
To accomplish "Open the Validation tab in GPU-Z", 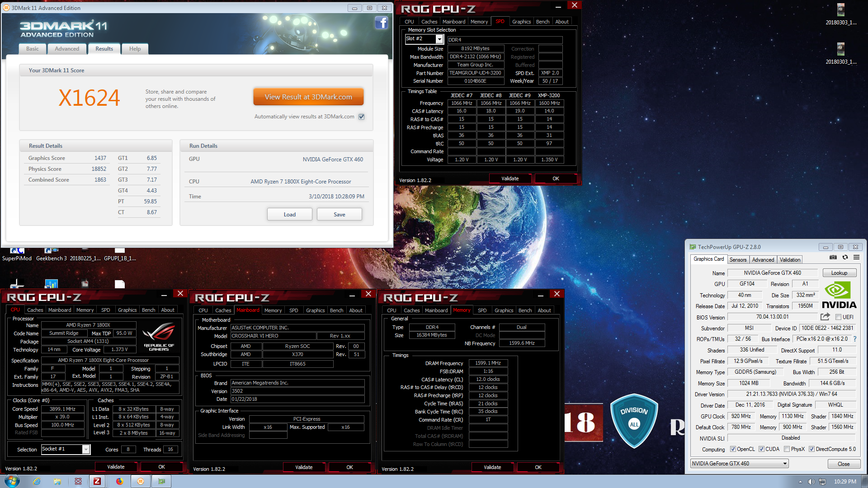I will click(790, 260).
